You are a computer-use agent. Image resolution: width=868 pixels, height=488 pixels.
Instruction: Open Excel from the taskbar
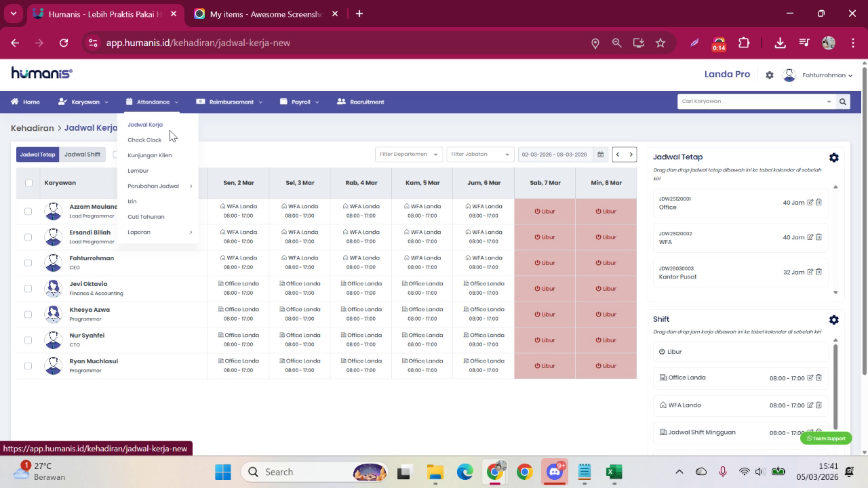[614, 472]
